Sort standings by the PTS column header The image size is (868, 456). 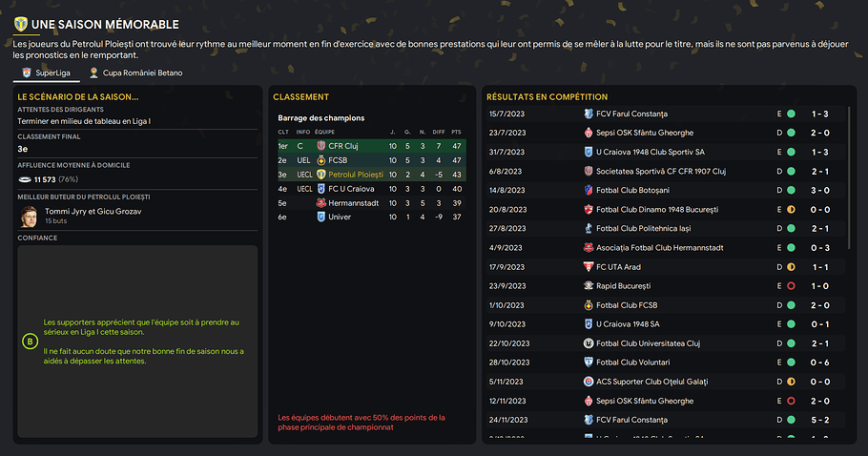456,133
